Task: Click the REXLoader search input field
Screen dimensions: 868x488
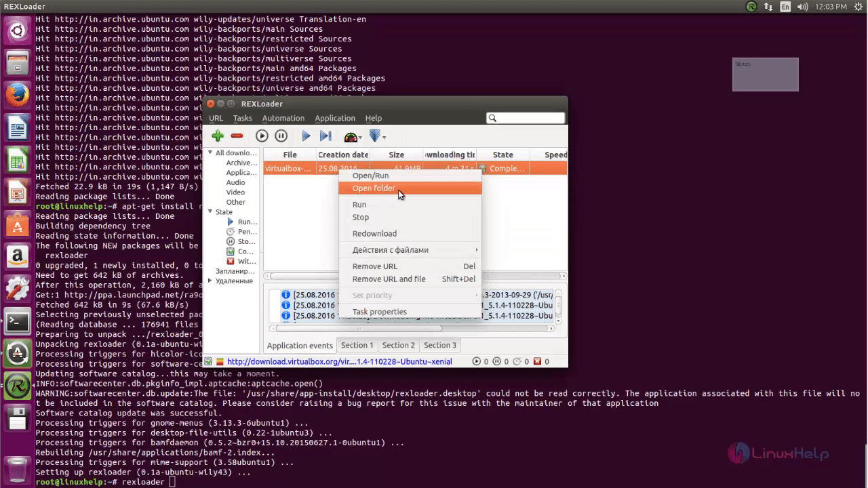Action: pos(526,118)
